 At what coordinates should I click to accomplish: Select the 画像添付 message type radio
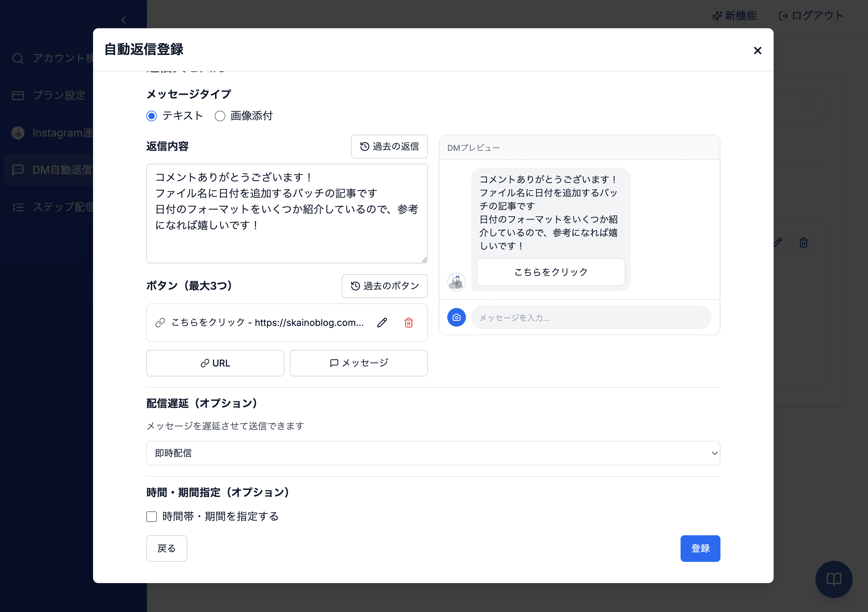click(x=220, y=116)
